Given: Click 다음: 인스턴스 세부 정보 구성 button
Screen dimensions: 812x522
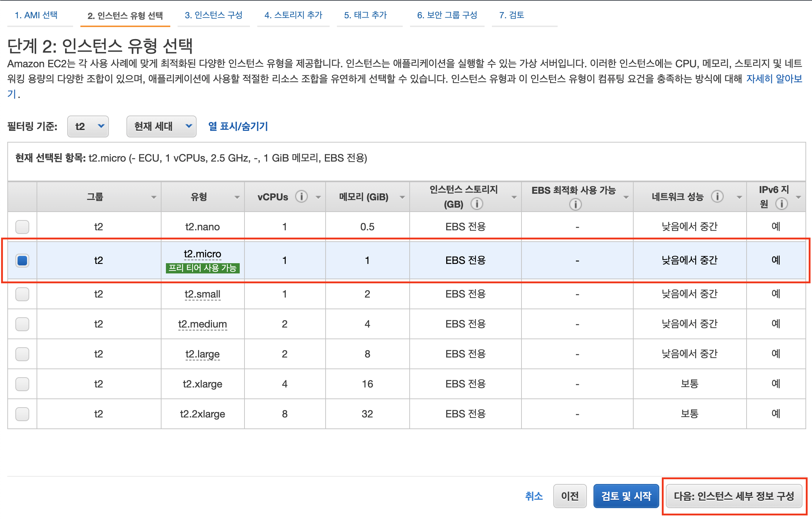Looking at the screenshot, I should (734, 496).
